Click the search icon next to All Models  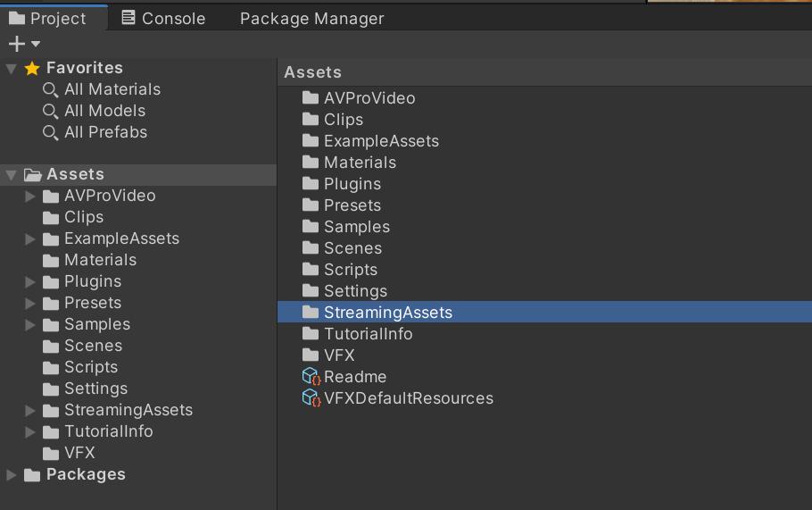tap(51, 111)
